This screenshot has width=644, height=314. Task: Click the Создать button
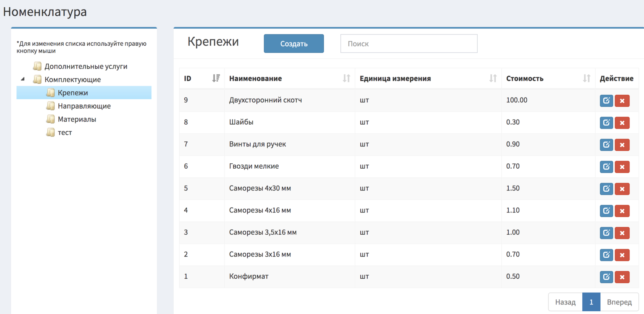click(x=294, y=44)
